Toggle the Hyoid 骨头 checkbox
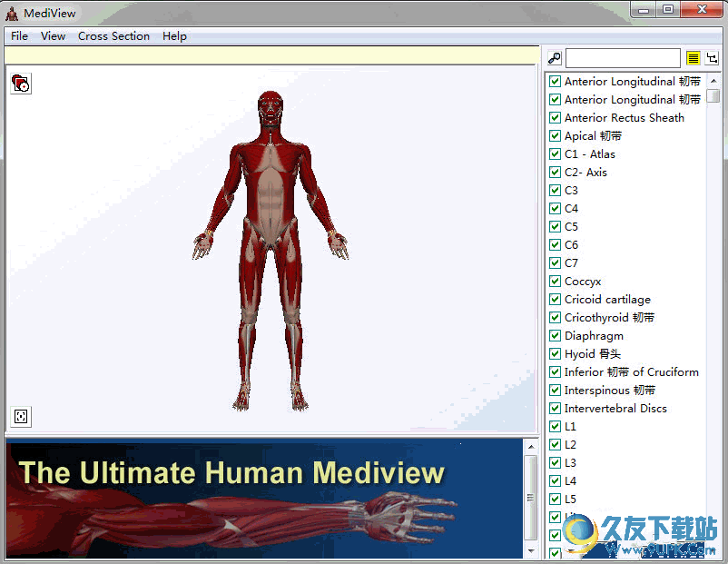This screenshot has height=564, width=728. tap(555, 354)
